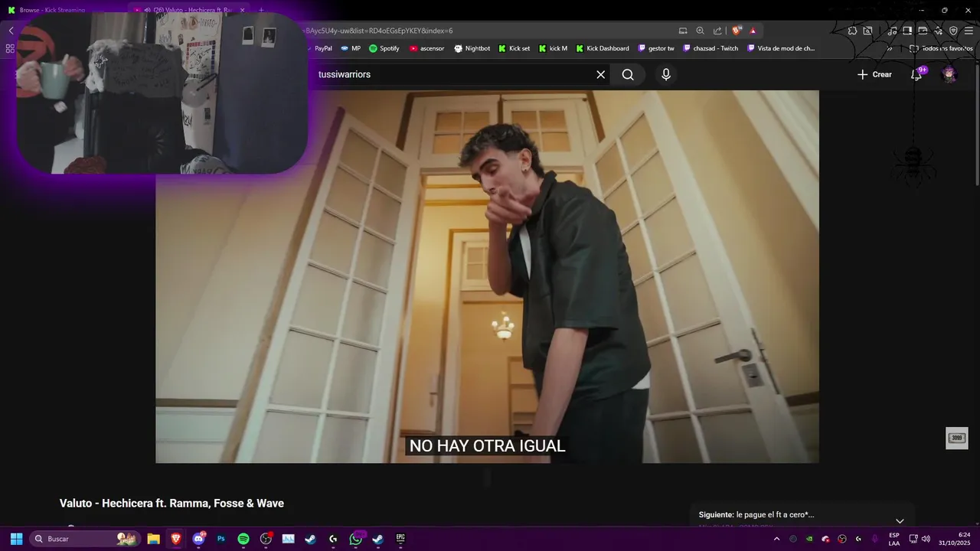
Task: Open the chazsad - Twitch bookmark
Action: tap(710, 48)
